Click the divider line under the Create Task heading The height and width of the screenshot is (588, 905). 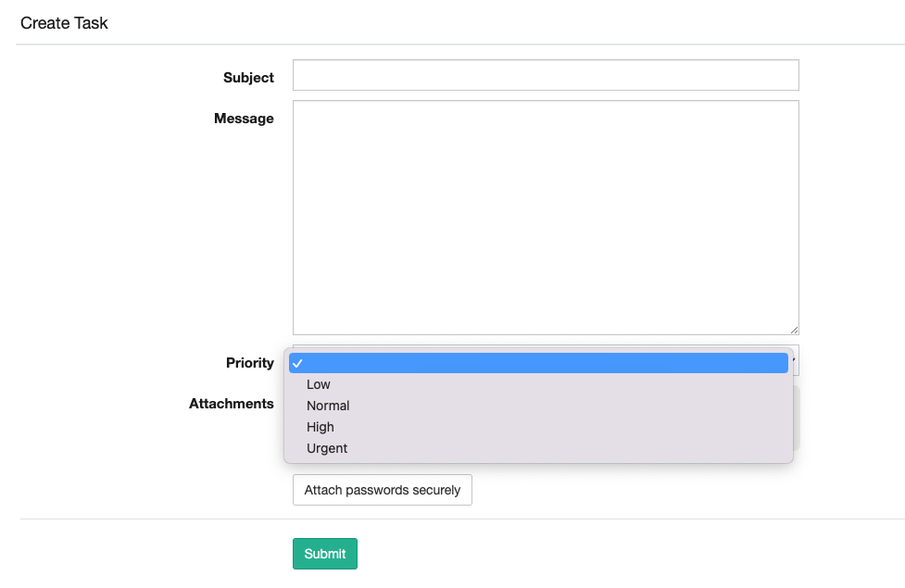pos(460,44)
